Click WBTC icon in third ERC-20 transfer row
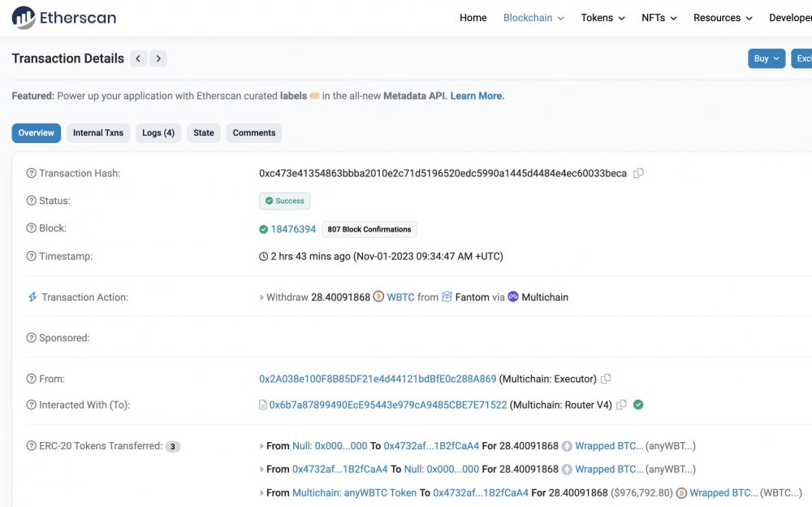 (x=681, y=493)
